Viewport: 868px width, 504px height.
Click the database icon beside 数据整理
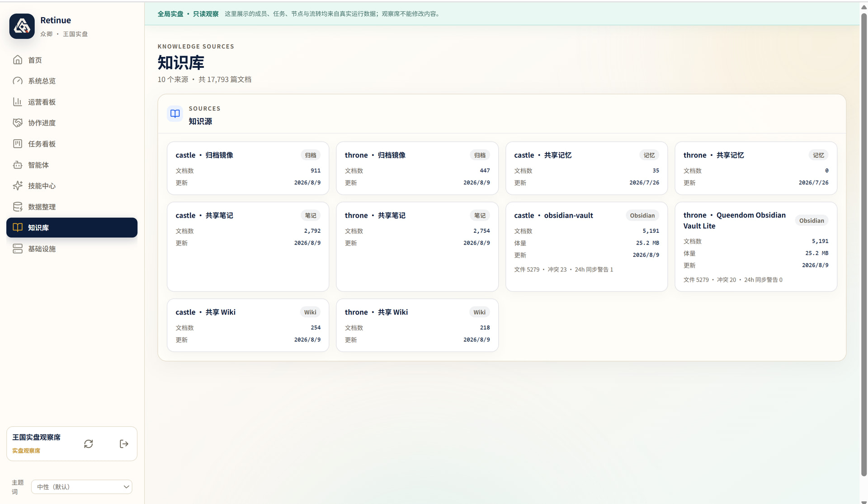(18, 207)
